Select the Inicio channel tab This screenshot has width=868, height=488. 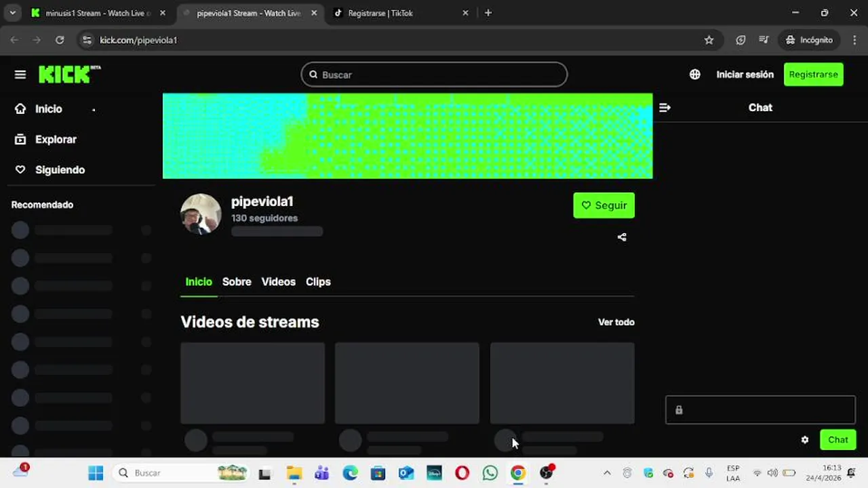click(x=199, y=282)
